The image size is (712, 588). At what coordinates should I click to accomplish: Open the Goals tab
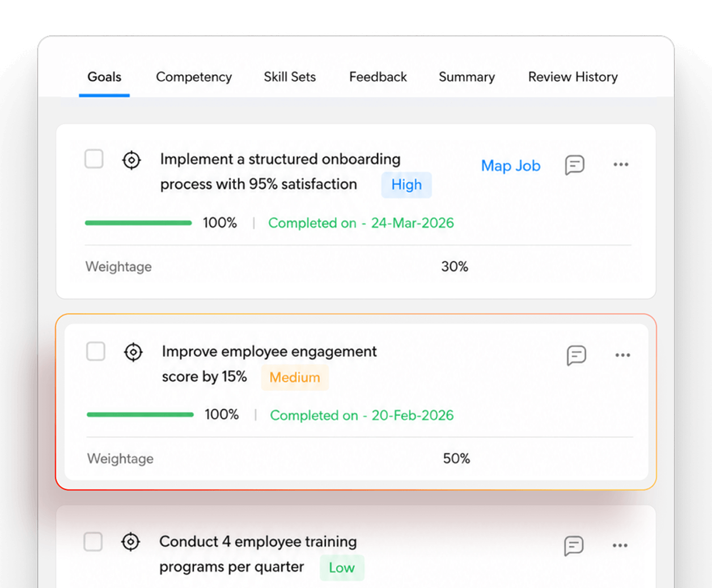pyautogui.click(x=104, y=77)
